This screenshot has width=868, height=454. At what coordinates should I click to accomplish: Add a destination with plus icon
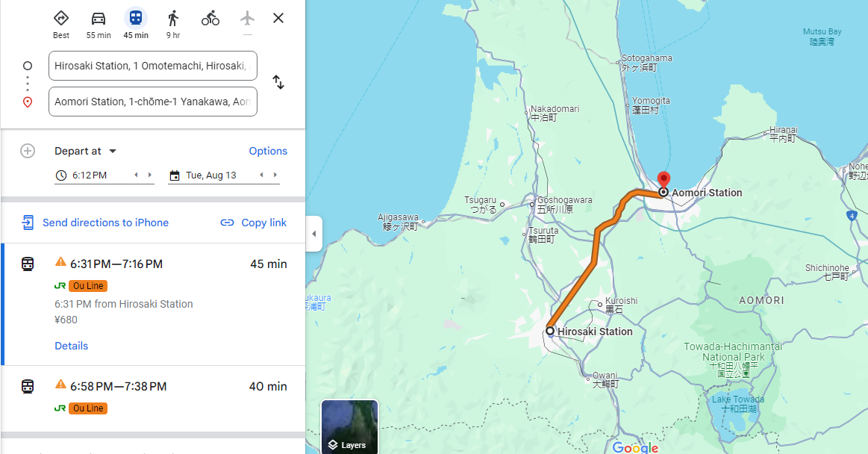click(x=28, y=151)
